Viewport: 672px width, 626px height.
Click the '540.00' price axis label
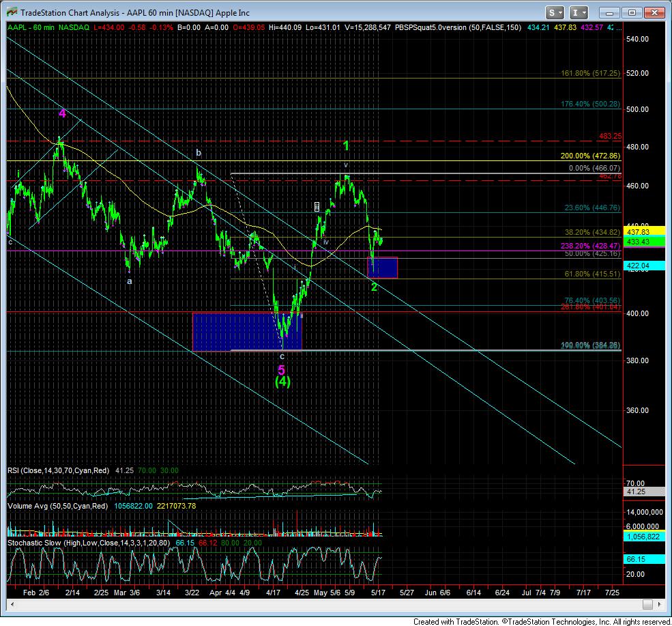[x=638, y=39]
